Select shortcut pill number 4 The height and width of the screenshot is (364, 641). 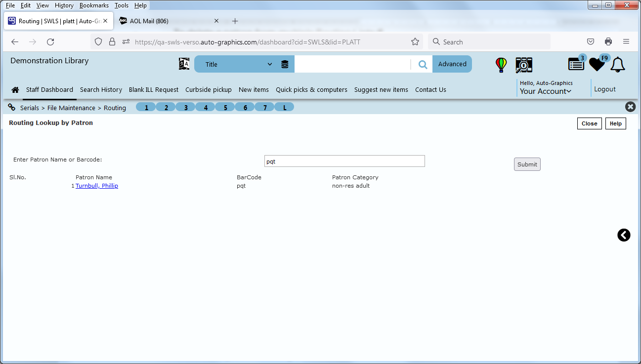point(206,107)
